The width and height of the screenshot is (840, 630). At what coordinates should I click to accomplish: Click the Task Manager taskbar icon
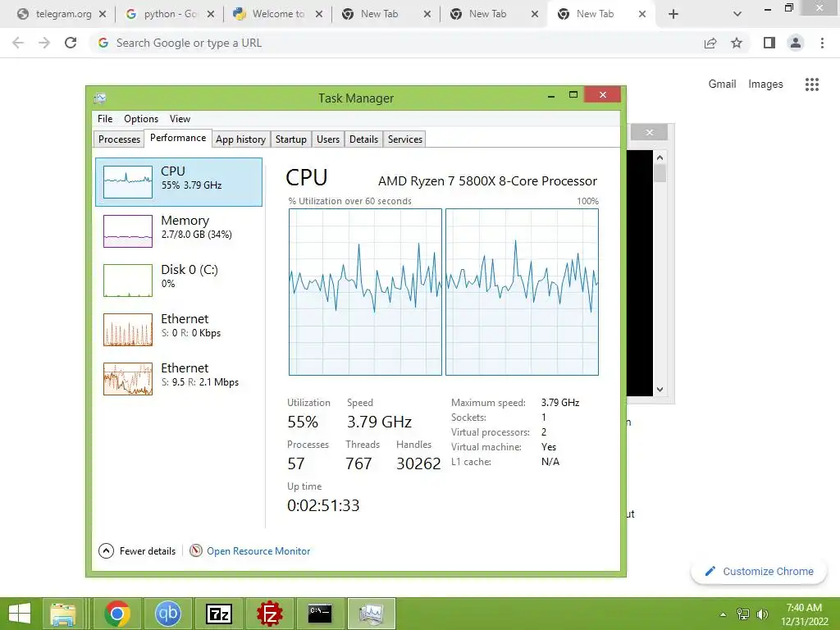tap(372, 614)
